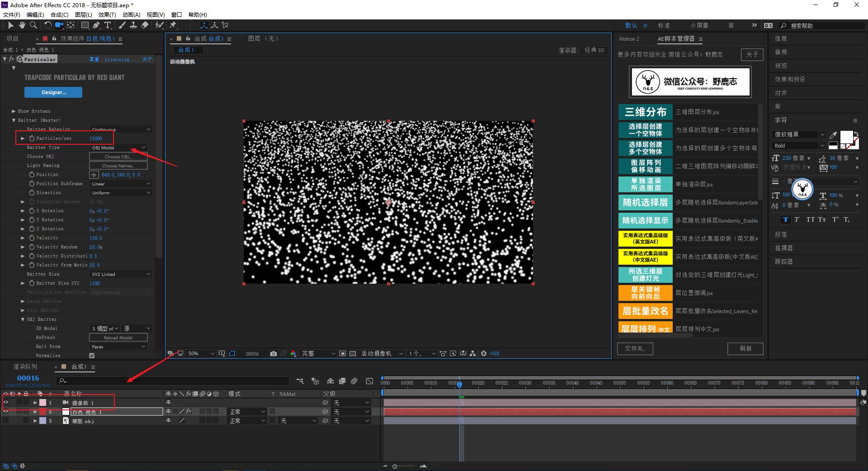Screen dimensions: 868x471
Task: Click the white fill color swatch
Action: click(x=846, y=137)
